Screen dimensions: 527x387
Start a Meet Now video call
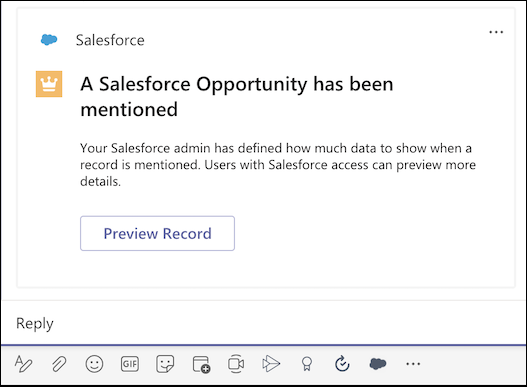(x=236, y=364)
